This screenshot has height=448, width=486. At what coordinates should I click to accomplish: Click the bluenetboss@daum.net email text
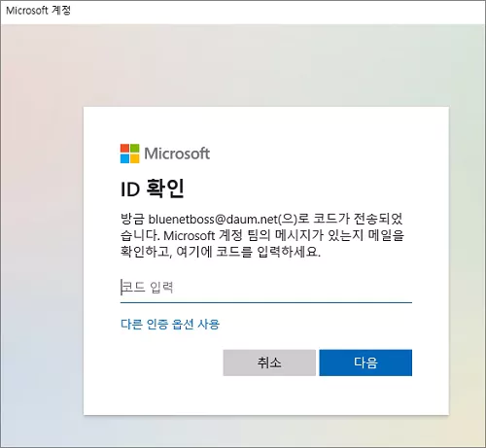[213, 220]
